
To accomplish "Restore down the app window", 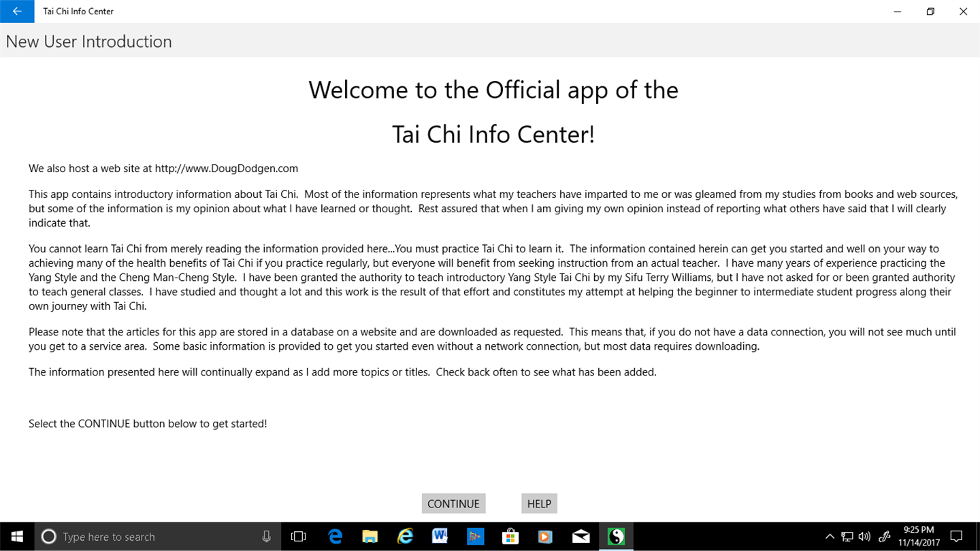I will [x=930, y=11].
